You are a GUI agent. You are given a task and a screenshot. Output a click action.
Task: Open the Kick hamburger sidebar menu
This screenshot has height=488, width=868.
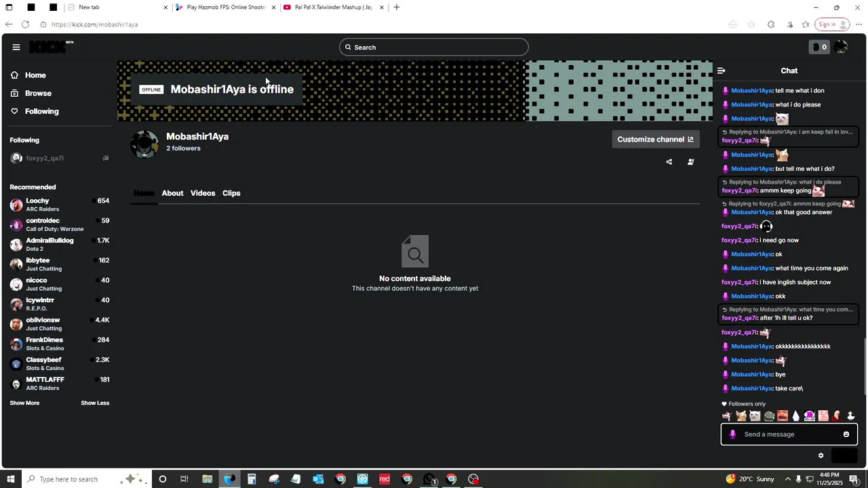(16, 47)
